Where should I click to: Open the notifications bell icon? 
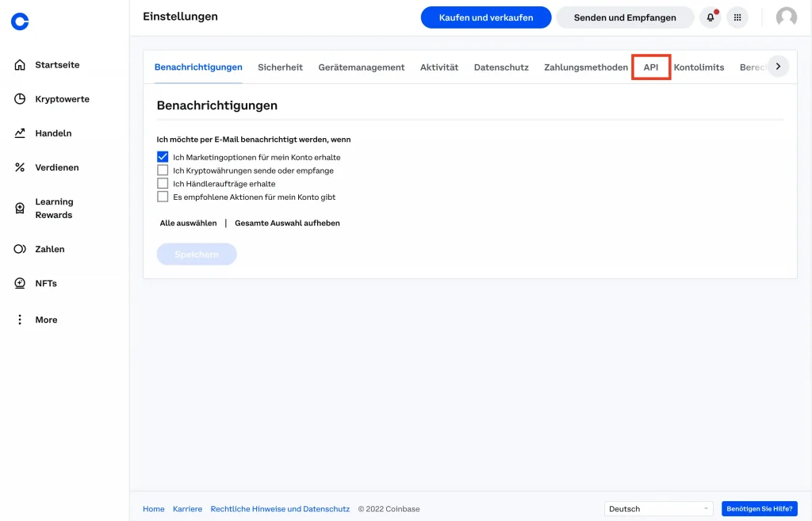pos(710,17)
